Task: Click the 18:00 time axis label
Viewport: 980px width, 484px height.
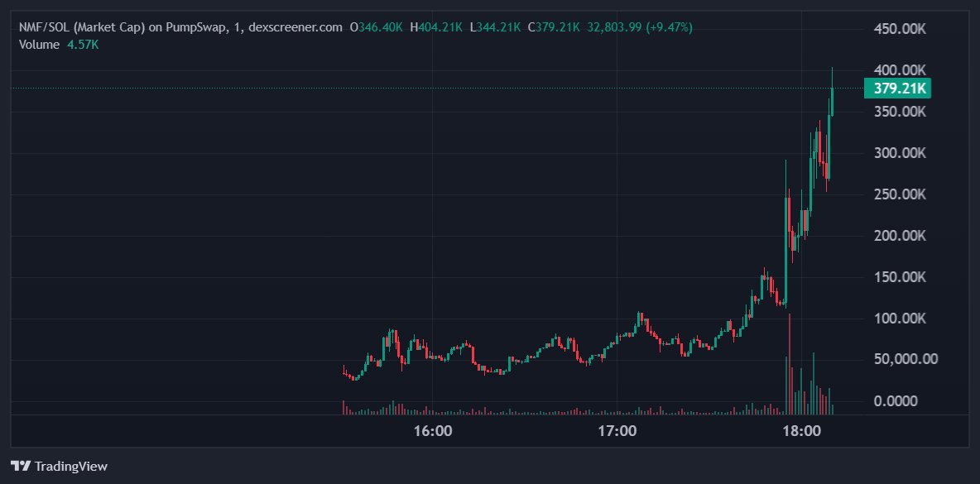Action: click(x=801, y=432)
